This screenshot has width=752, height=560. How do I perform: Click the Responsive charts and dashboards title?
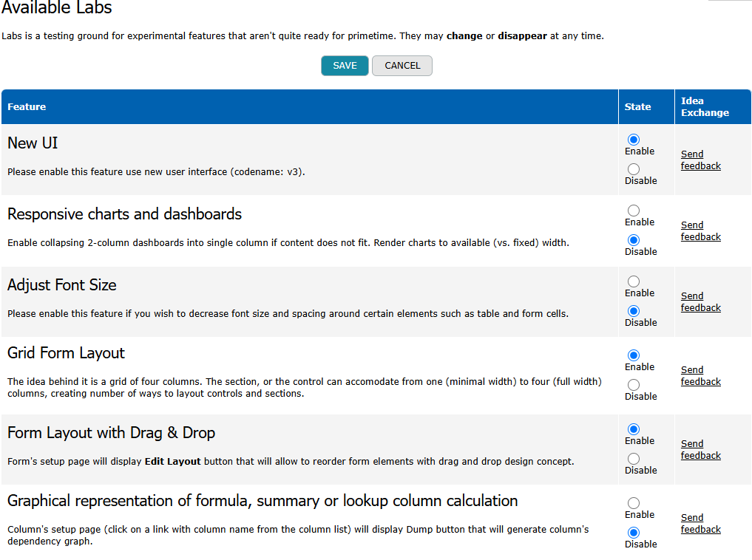125,214
